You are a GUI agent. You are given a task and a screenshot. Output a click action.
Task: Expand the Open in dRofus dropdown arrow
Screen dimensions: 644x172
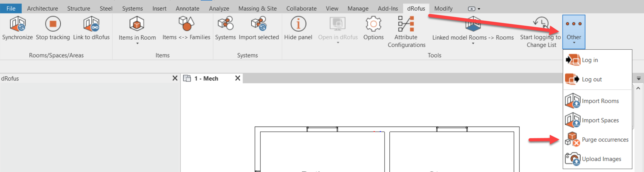click(338, 43)
